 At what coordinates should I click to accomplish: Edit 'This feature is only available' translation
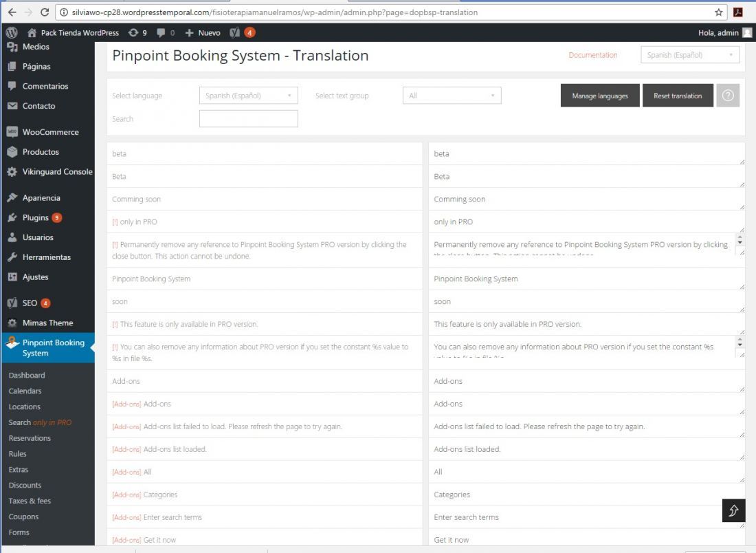(x=586, y=324)
